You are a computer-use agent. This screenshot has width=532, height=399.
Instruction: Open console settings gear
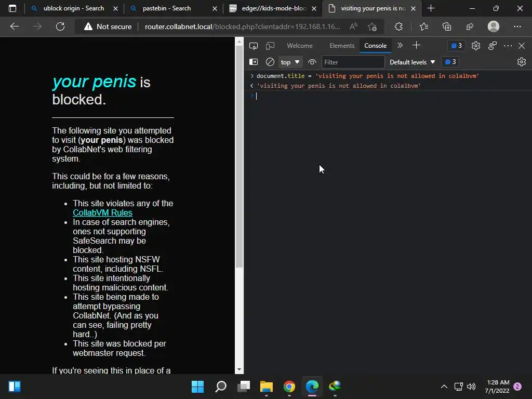[522, 62]
